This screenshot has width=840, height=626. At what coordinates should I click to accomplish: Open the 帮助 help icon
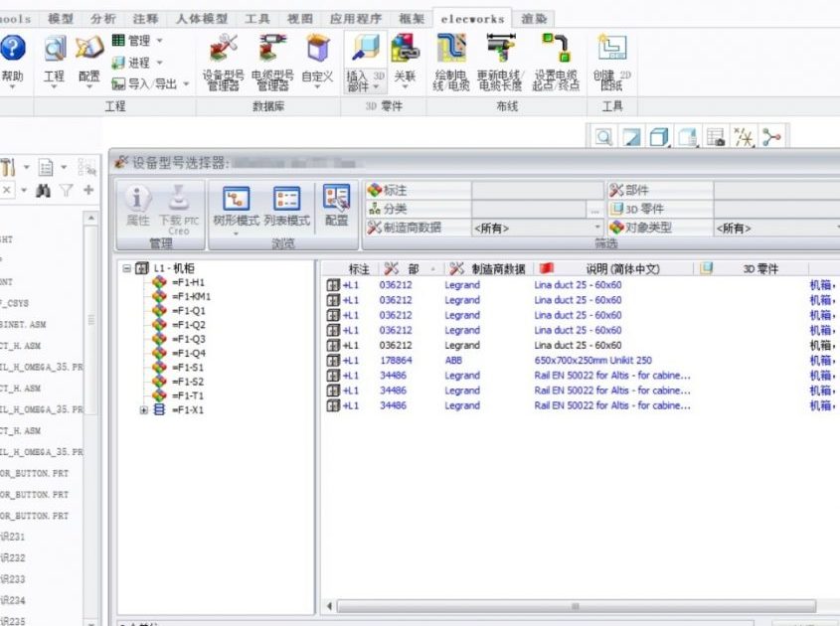pos(12,58)
